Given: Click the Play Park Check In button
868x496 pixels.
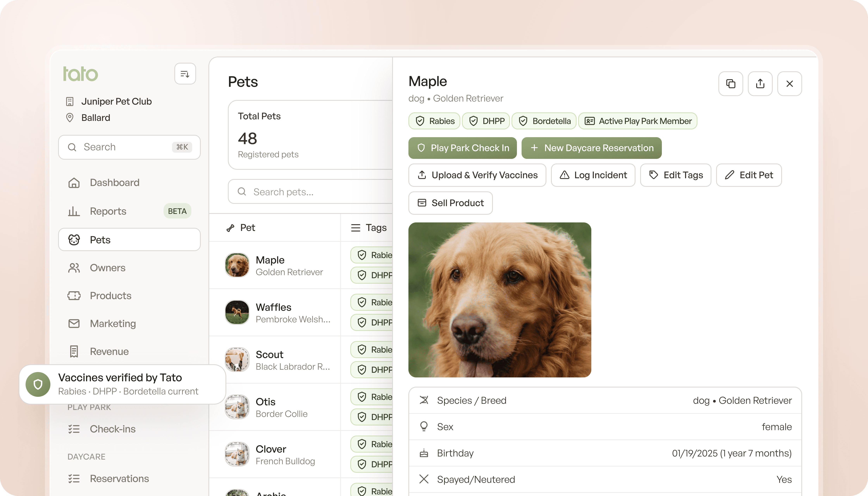Looking at the screenshot, I should tap(462, 148).
